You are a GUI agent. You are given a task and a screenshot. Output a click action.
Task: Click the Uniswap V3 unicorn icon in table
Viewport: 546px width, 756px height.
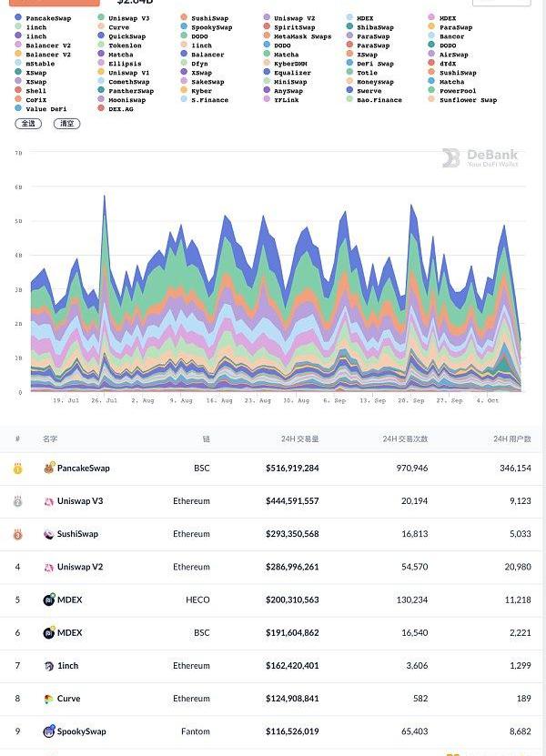pos(49,501)
